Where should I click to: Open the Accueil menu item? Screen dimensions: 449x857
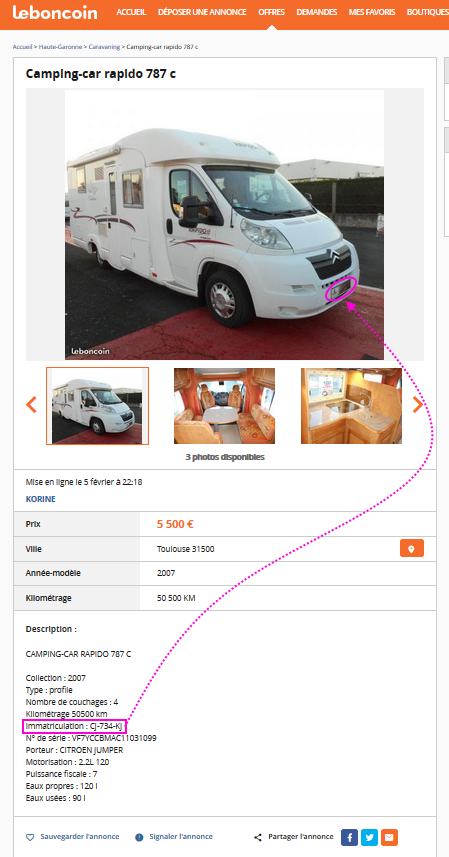pos(131,12)
